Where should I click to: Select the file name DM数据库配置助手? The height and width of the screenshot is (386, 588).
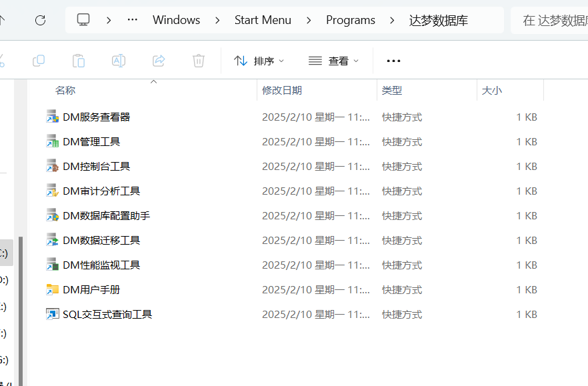[107, 216]
